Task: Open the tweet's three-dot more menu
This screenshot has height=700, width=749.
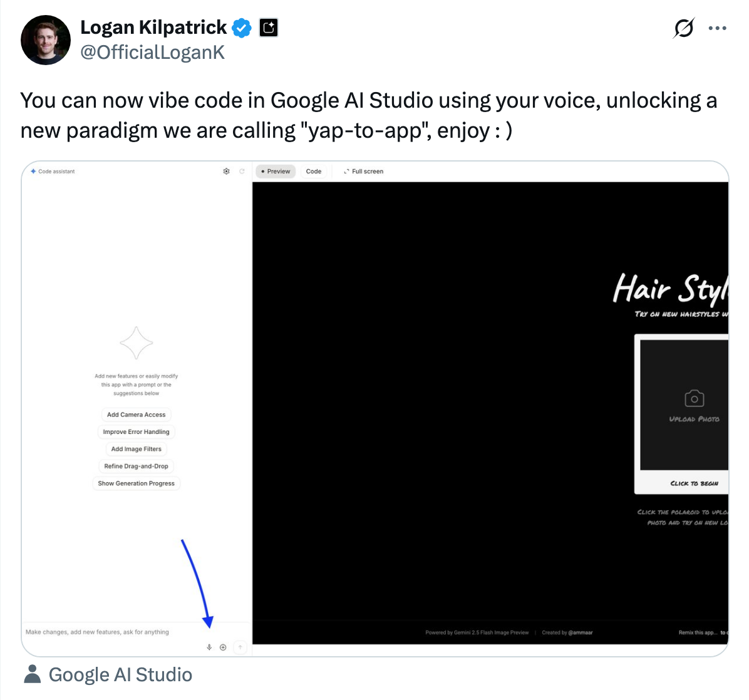Action: coord(717,28)
